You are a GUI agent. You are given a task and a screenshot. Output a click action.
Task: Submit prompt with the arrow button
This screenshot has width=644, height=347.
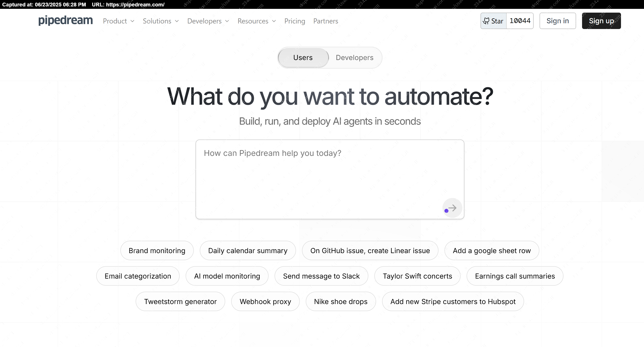pos(452,208)
